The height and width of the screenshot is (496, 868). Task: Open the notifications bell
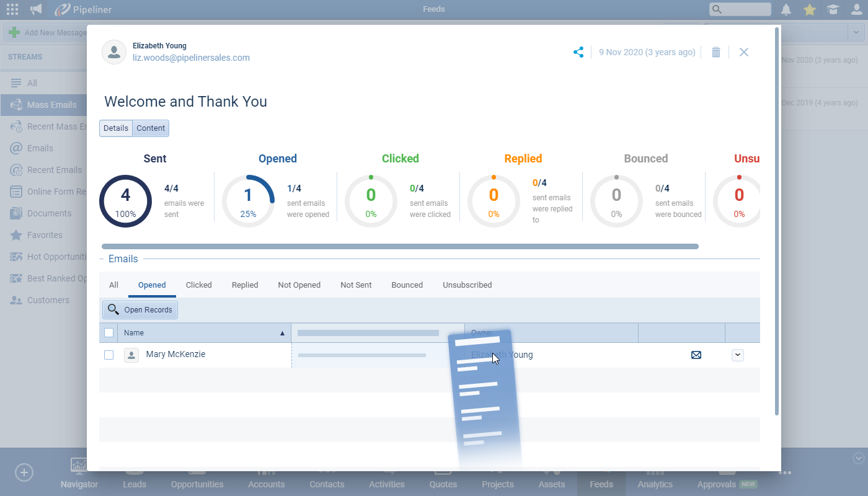[x=786, y=9]
